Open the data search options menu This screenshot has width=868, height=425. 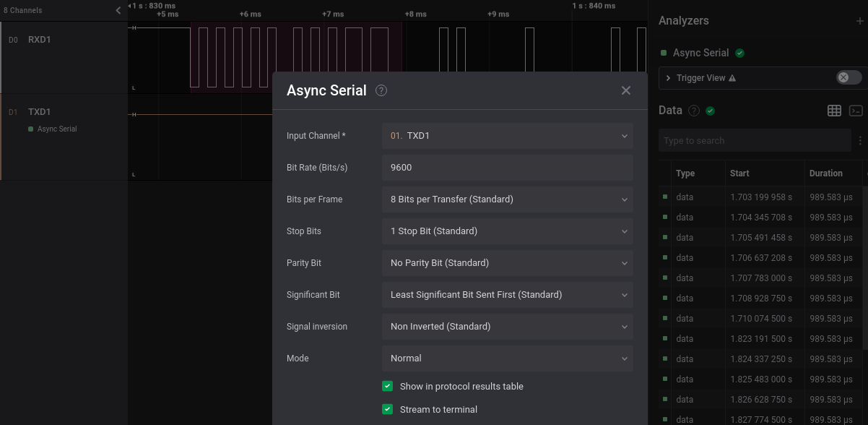860,140
